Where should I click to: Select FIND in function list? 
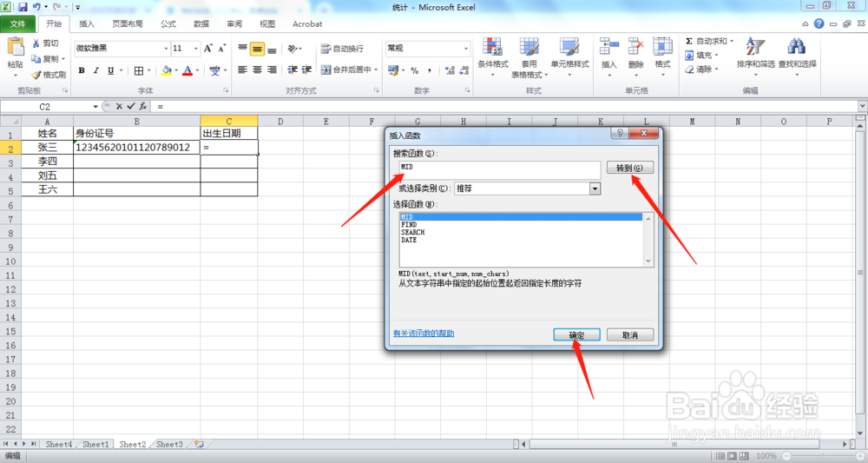click(409, 225)
